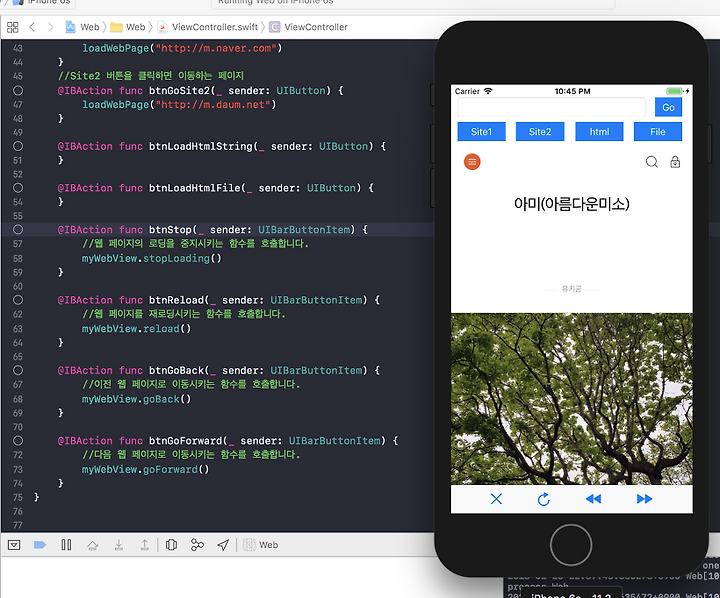Tap the Go button in simulator
720x598 pixels.
[x=668, y=107]
